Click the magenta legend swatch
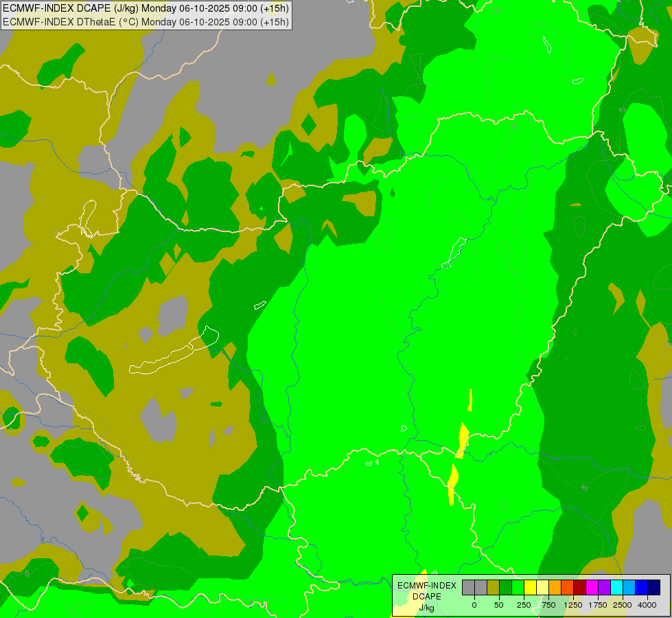672x618 pixels. click(592, 588)
